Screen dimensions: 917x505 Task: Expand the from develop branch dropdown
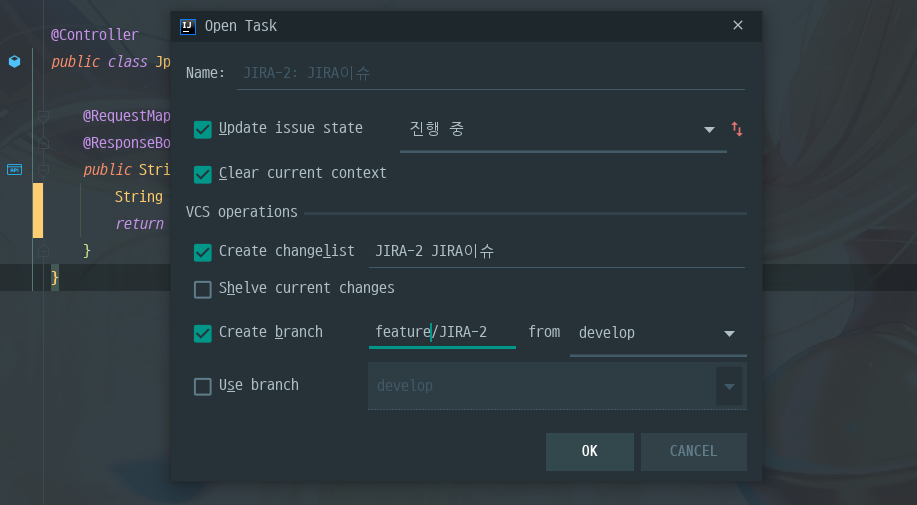tap(658, 333)
